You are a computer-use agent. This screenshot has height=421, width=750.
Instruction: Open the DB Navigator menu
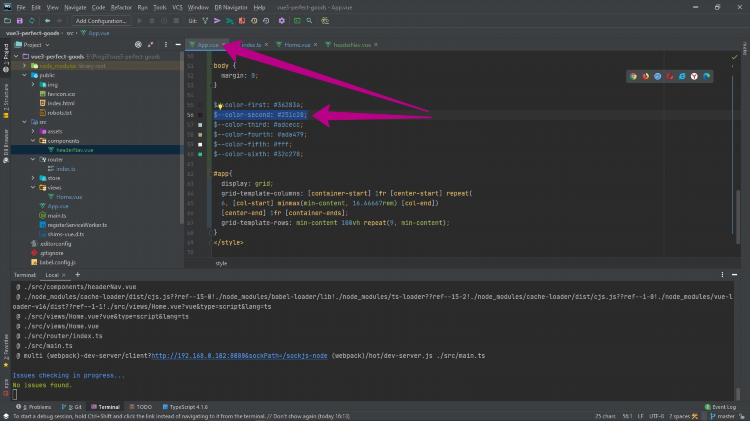point(231,8)
